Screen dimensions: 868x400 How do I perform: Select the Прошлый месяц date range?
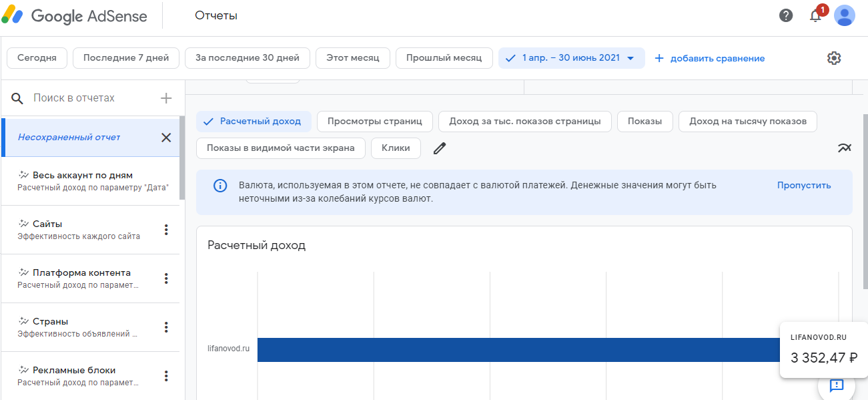pos(444,58)
